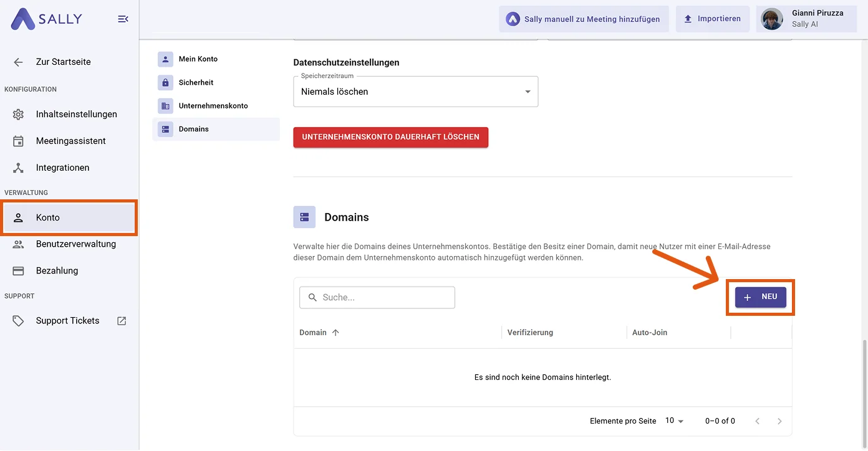Click the 'Es sind noch keine Domains hinterlegt' message
Viewport: 868px width, 451px height.
pos(542,377)
